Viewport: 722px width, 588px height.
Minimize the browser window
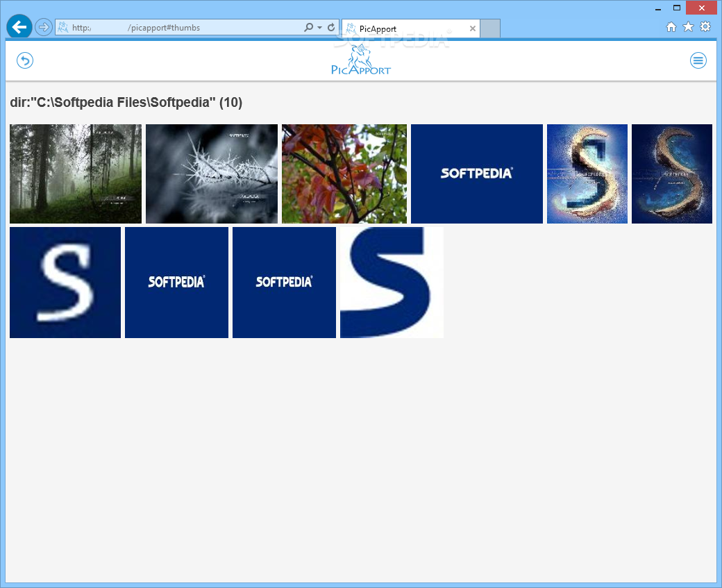[x=658, y=8]
